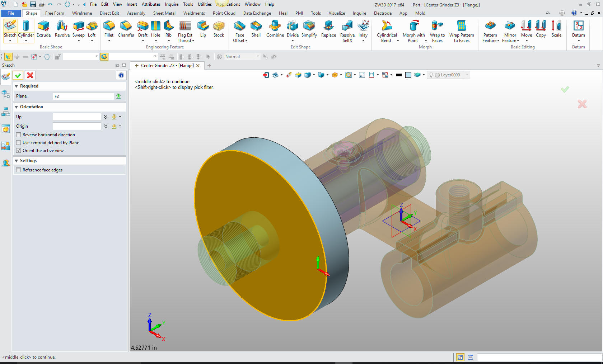Open the Attributes menu
The width and height of the screenshot is (603, 364).
[151, 4]
